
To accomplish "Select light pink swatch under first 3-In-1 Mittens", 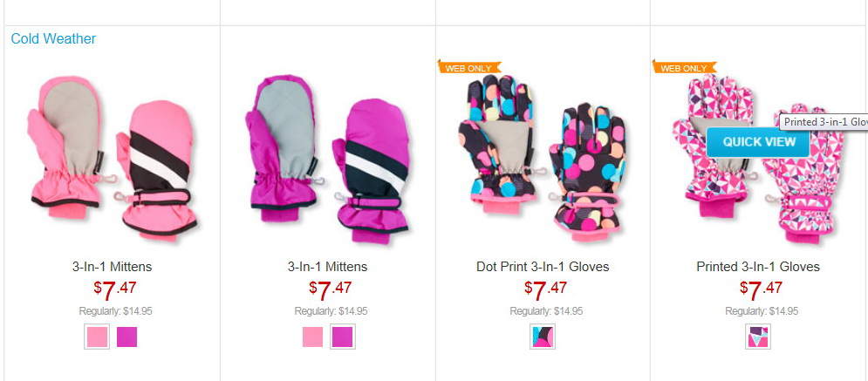I will [x=97, y=337].
